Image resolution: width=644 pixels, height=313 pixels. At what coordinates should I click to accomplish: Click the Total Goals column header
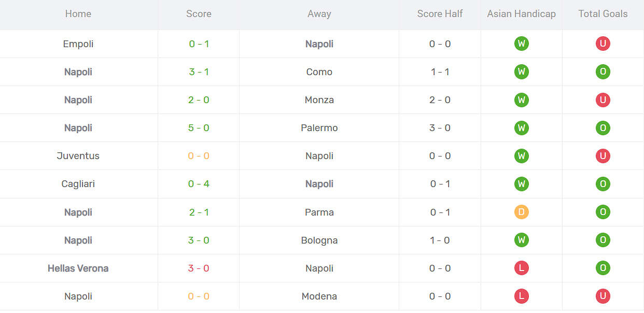pos(603,14)
